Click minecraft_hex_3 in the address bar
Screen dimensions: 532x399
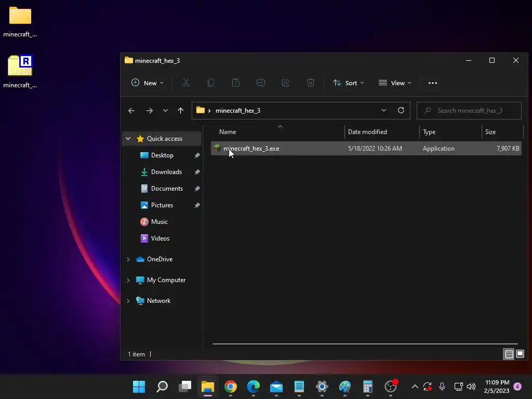point(238,111)
